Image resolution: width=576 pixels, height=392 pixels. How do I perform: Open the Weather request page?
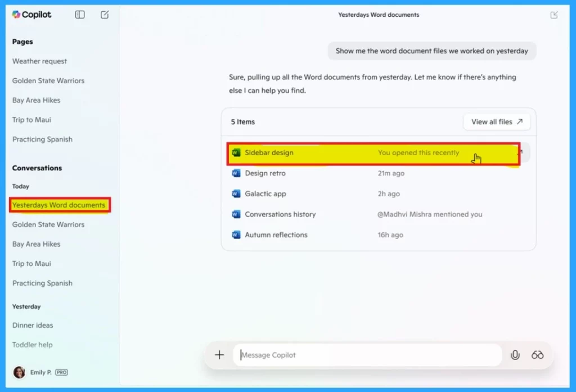(x=40, y=61)
